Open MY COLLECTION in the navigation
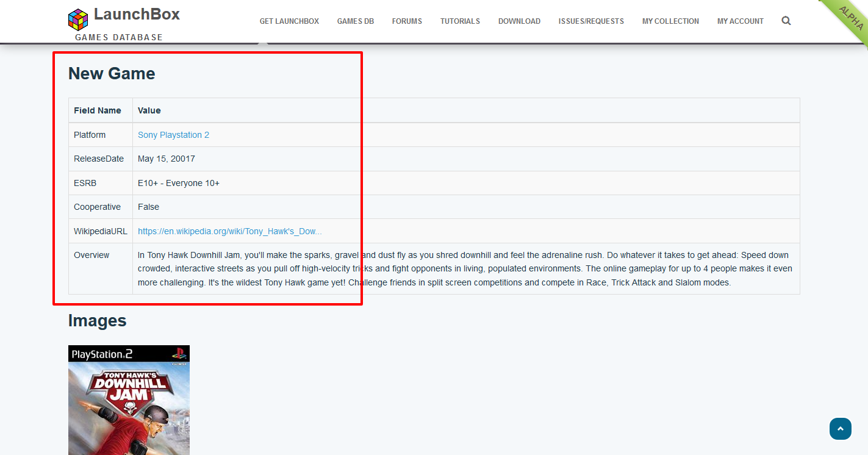This screenshot has width=868, height=455. [x=670, y=21]
